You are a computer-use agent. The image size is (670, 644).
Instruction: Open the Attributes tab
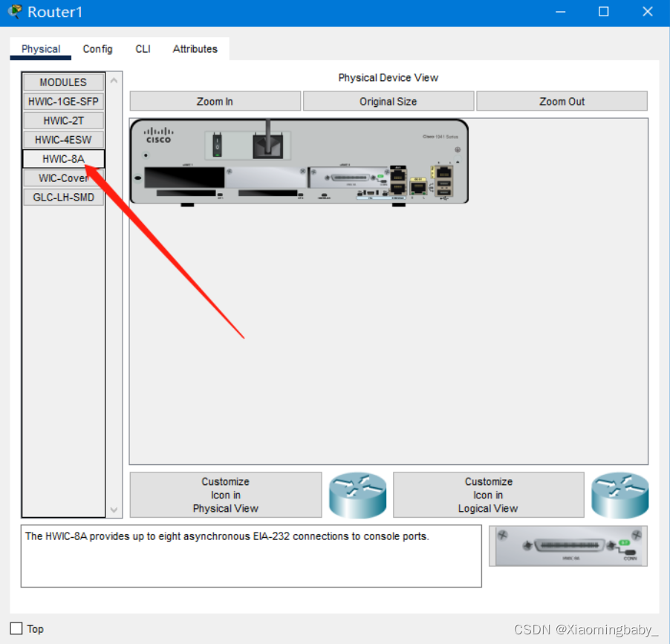point(195,49)
